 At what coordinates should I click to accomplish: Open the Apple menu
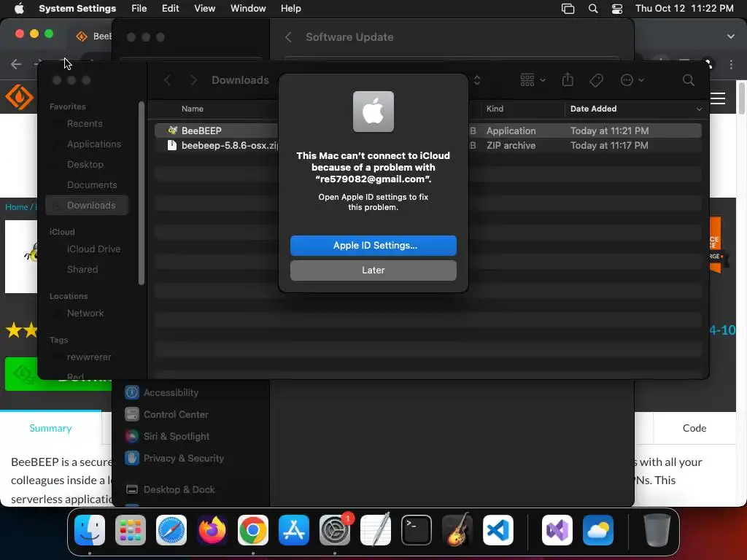point(19,9)
